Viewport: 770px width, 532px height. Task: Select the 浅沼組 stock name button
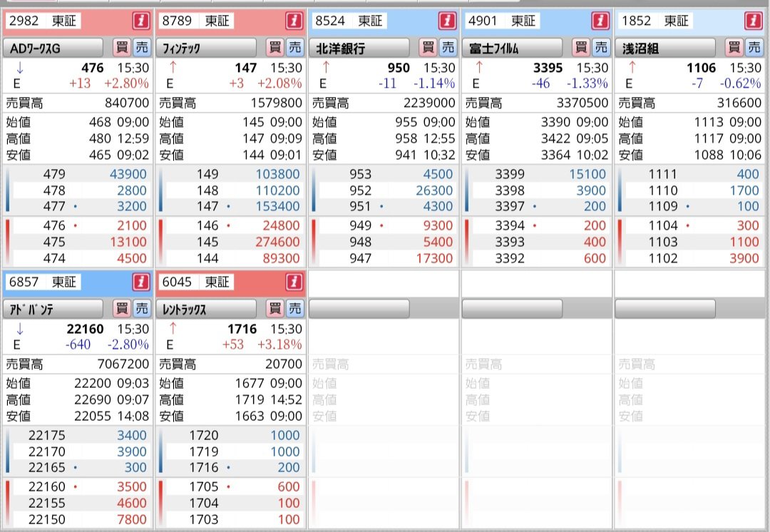[x=666, y=48]
